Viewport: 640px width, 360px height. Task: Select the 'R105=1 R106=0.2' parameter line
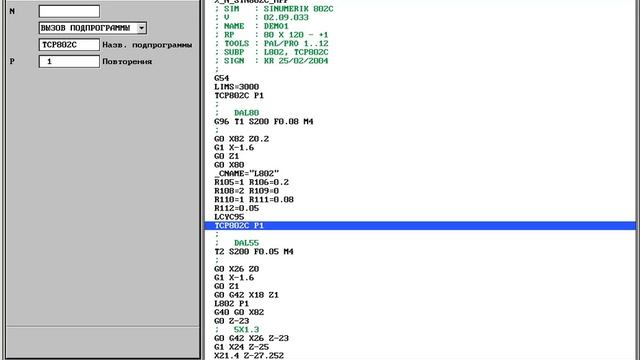[251, 182]
